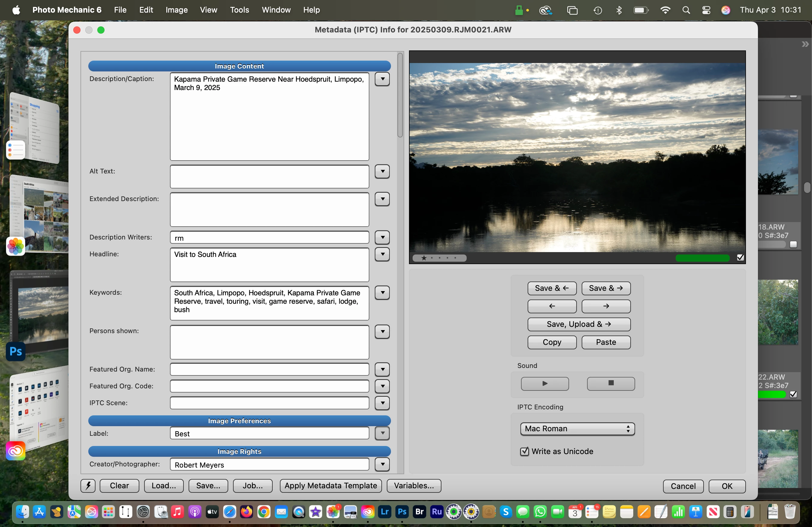Toggle tag checkbox on 22.ARW thumbnail

[x=793, y=394]
